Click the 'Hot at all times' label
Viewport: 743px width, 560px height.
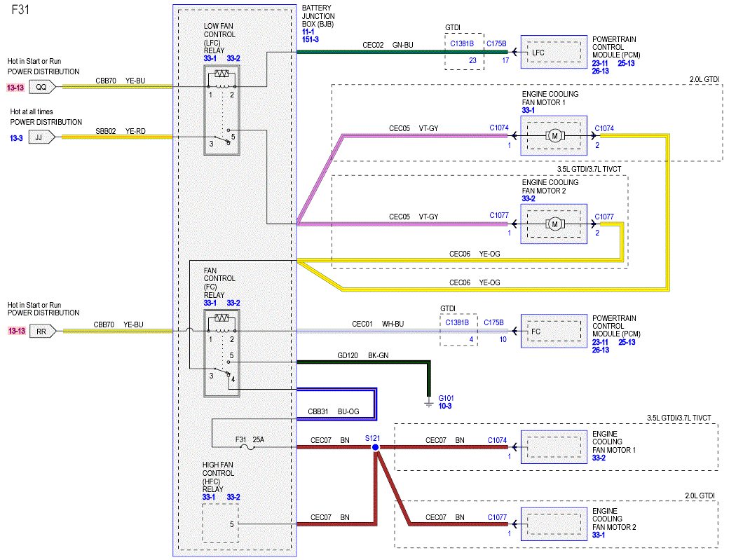click(32, 112)
